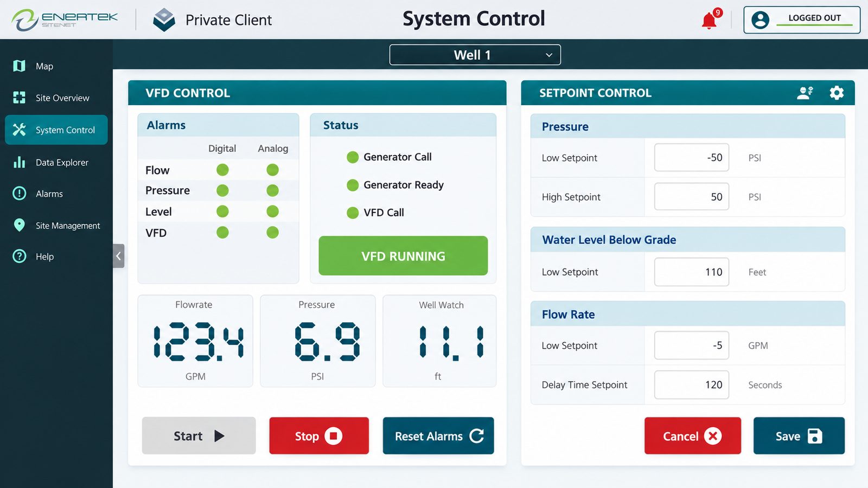The width and height of the screenshot is (868, 488).
Task: Click the Site Management pin icon
Action: (20, 225)
